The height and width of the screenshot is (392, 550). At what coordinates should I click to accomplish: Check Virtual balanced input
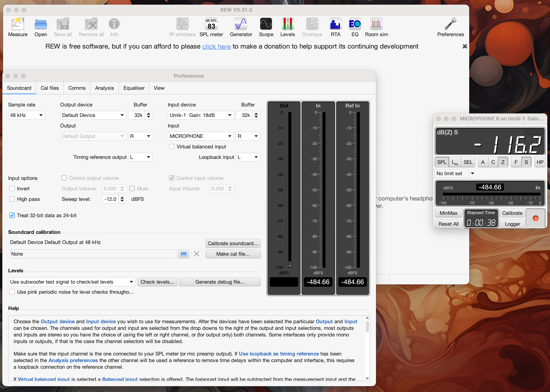(x=172, y=146)
